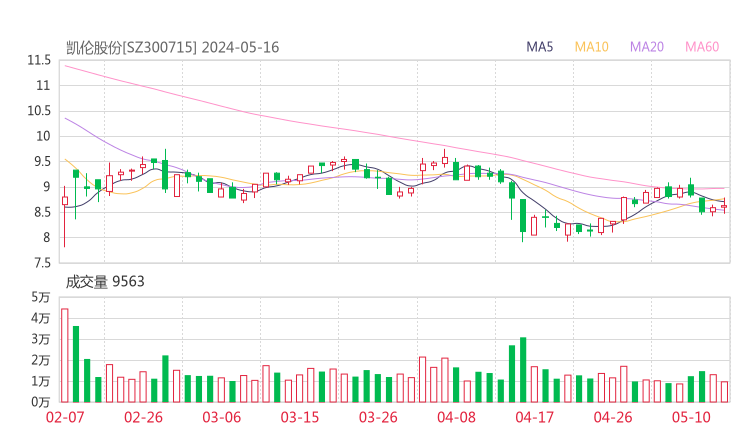The image size is (740, 440).
Task: Click the 05-10 date label
Action: click(x=691, y=417)
